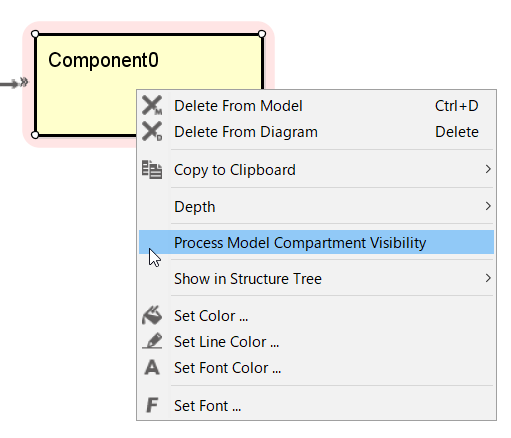Click the Set Font letter F icon
This screenshot has height=438, width=511.
(152, 405)
